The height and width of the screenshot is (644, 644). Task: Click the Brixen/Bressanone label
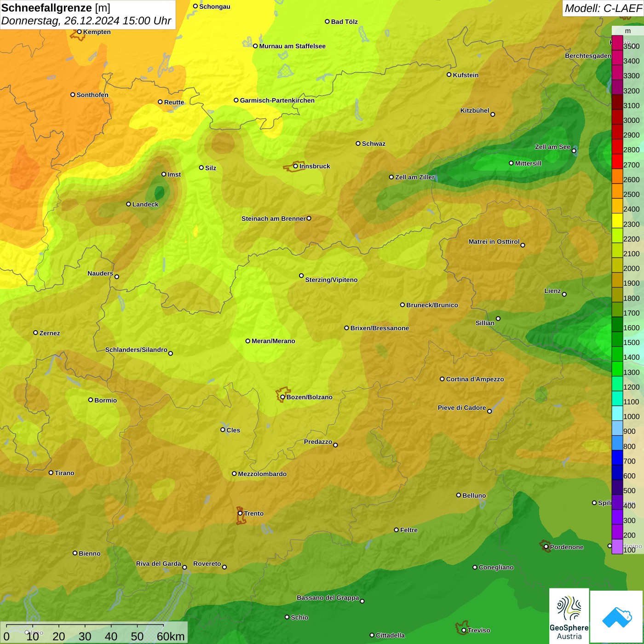tap(379, 328)
